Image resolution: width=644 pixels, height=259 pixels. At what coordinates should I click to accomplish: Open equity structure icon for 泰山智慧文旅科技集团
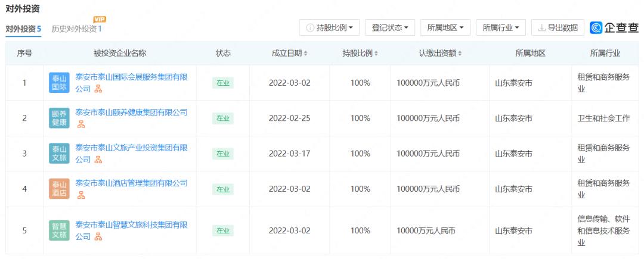98,236
